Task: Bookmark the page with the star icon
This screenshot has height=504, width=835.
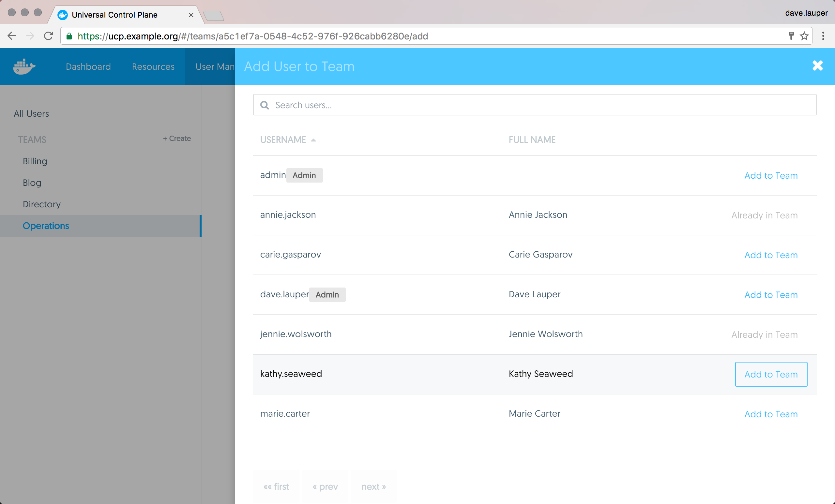Action: 804,36
